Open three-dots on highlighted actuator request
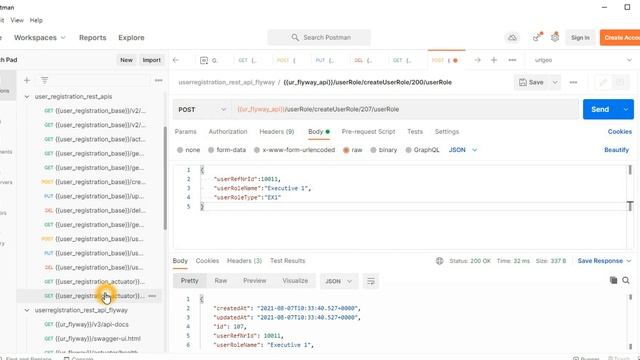The image size is (640, 360). tap(152, 296)
